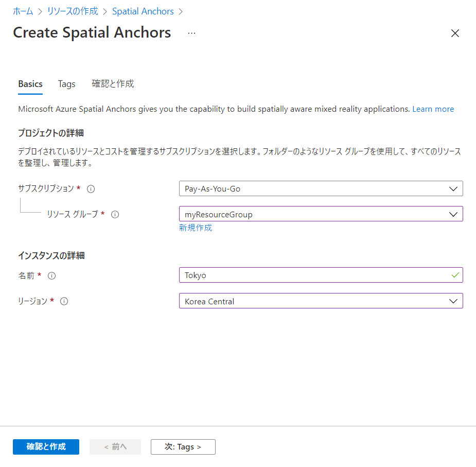The width and height of the screenshot is (476, 467).
Task: Click 新規作成 under resource group
Action: click(x=196, y=228)
